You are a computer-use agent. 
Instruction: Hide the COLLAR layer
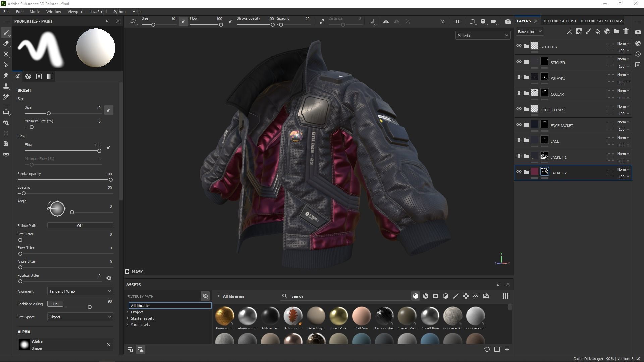[x=519, y=93]
